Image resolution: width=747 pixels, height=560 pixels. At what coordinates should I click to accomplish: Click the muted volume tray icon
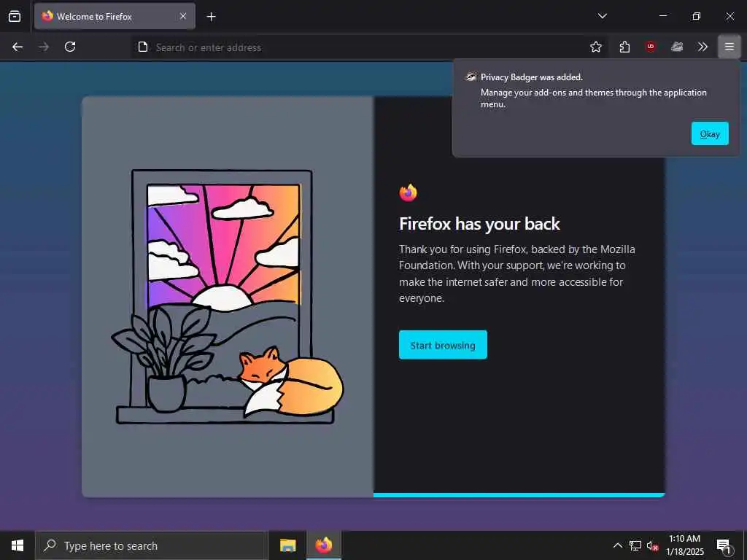652,545
